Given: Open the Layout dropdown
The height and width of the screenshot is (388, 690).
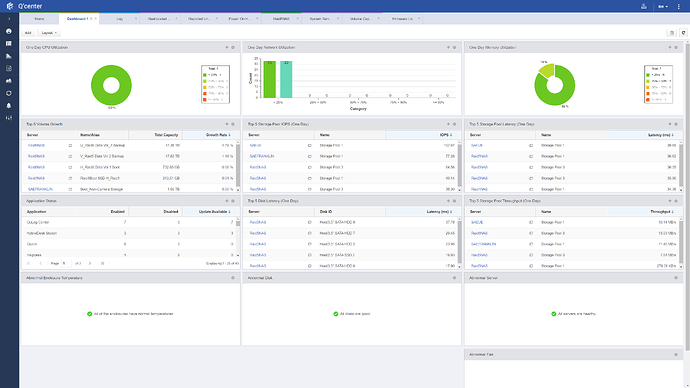Looking at the screenshot, I should tap(49, 33).
